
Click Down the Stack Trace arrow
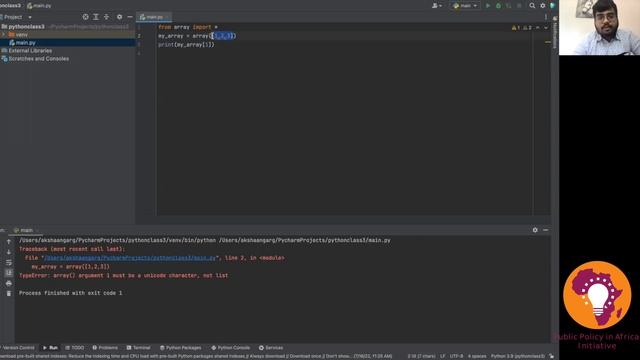pyautogui.click(x=9, y=252)
